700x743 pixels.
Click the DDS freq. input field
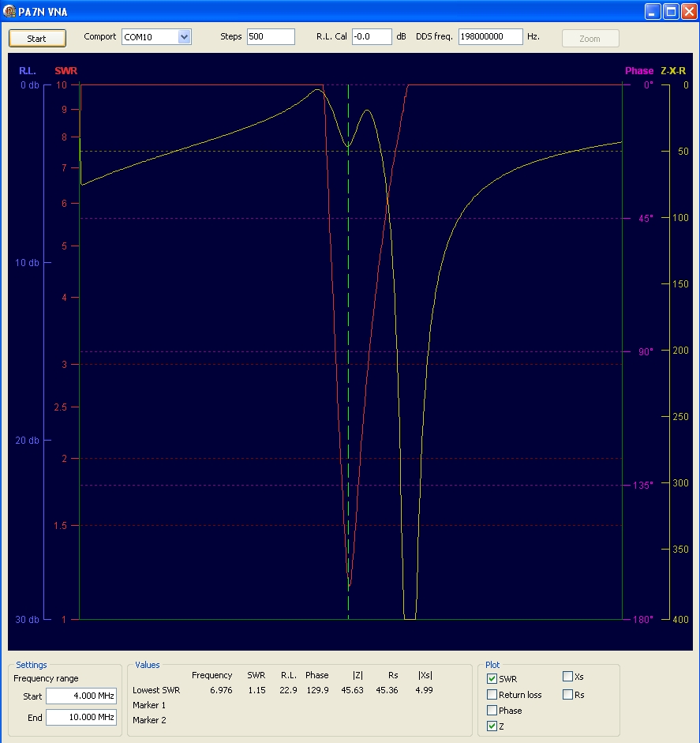pyautogui.click(x=490, y=37)
